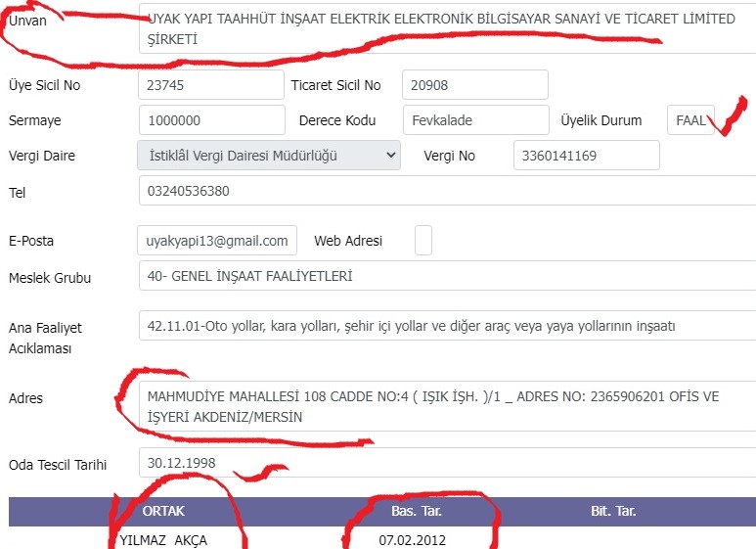Focus the Sermaye field showing 1000000
The width and height of the screenshot is (756, 549).
pyautogui.click(x=212, y=120)
